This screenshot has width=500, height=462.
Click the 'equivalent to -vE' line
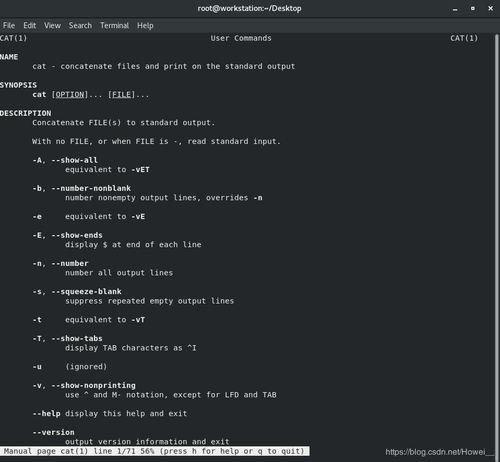89,217
